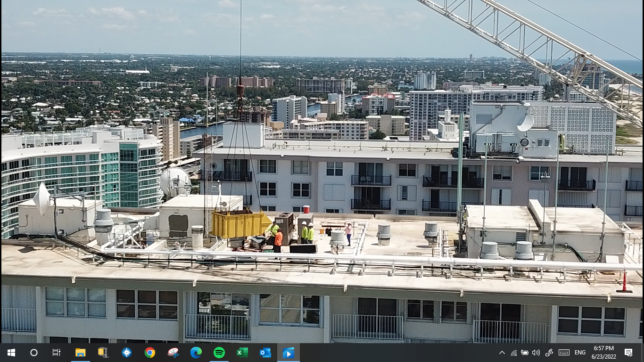Launch the WinZip archive app icon
Screen dimensions: 644x362
pyautogui.click(x=103, y=353)
